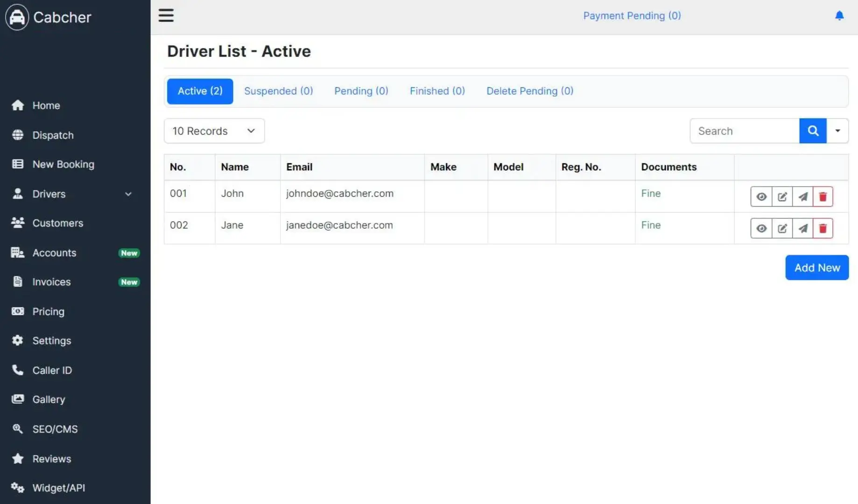
Task: Click the Caller ID phone icon
Action: tap(18, 370)
